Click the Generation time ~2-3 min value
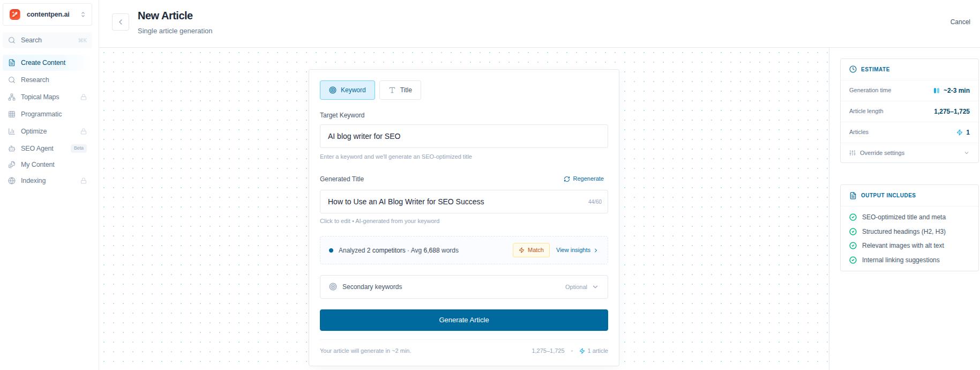The height and width of the screenshot is (370, 980). [956, 91]
